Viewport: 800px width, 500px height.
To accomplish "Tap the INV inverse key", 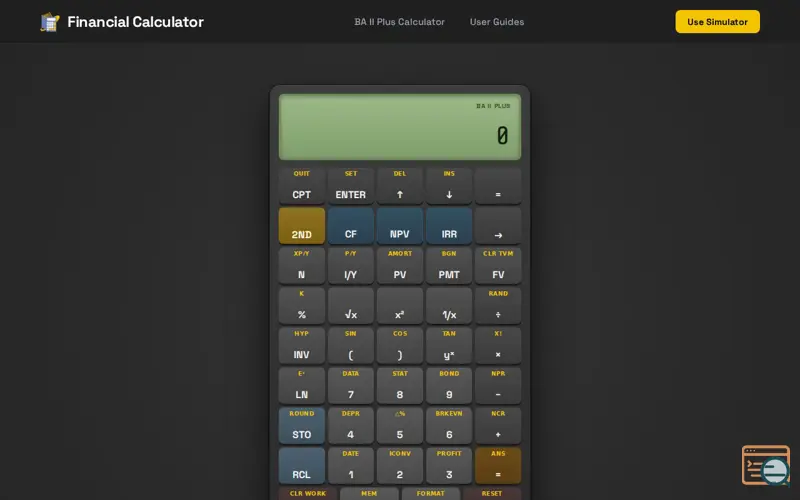I will pyautogui.click(x=302, y=346).
